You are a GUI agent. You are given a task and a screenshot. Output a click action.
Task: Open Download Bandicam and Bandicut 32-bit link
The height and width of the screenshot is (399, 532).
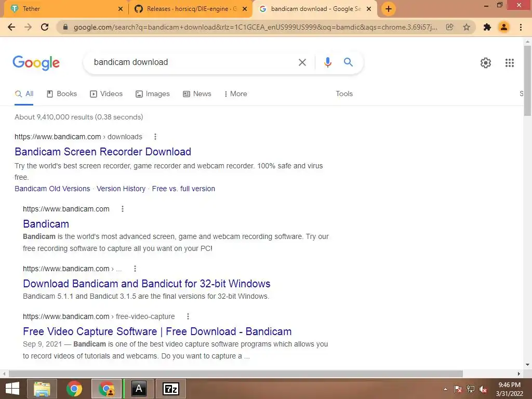pos(147,284)
